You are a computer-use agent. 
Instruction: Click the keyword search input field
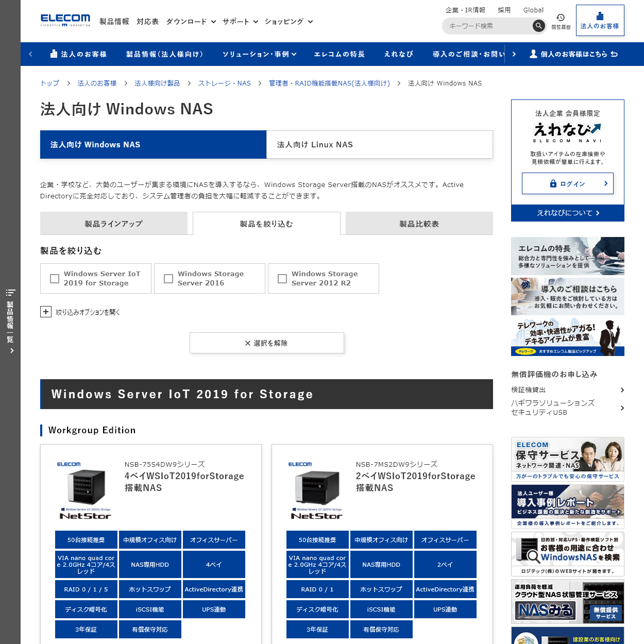click(487, 26)
